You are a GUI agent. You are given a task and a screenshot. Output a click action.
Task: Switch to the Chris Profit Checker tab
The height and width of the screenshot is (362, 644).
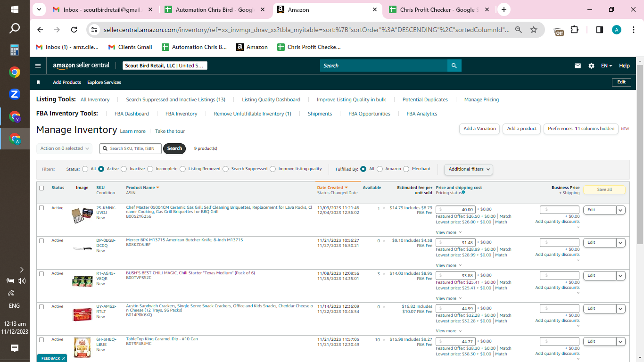pos(439,9)
